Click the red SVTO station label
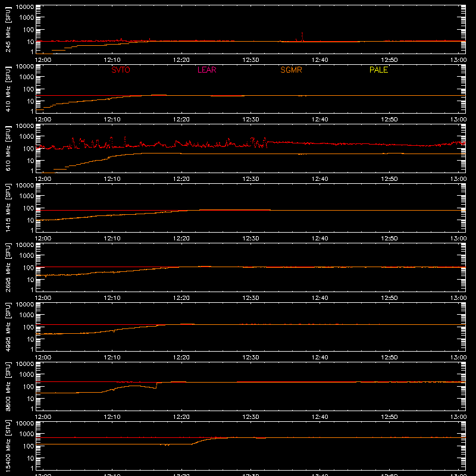The image size is (476, 476). (121, 70)
